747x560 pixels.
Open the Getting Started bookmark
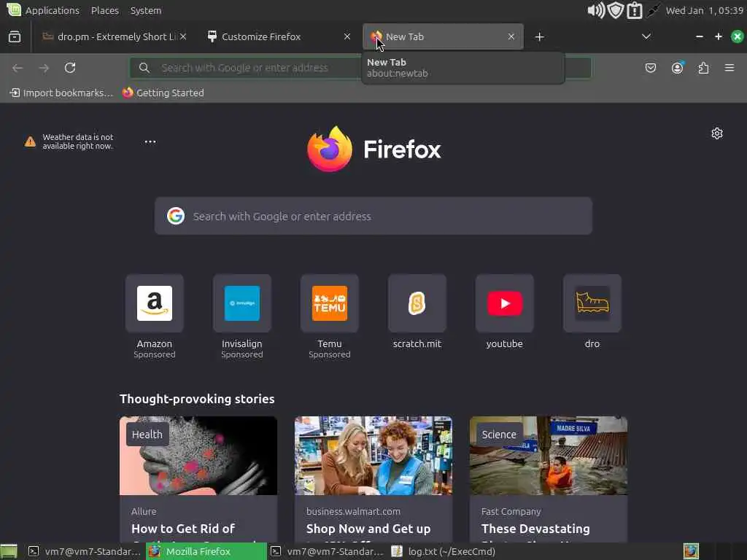coord(163,93)
